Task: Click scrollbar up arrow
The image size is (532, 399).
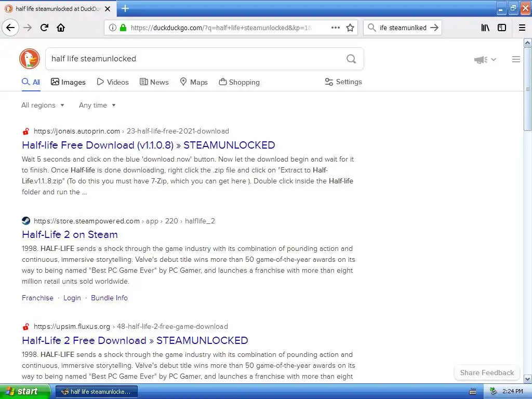Action: (x=528, y=43)
